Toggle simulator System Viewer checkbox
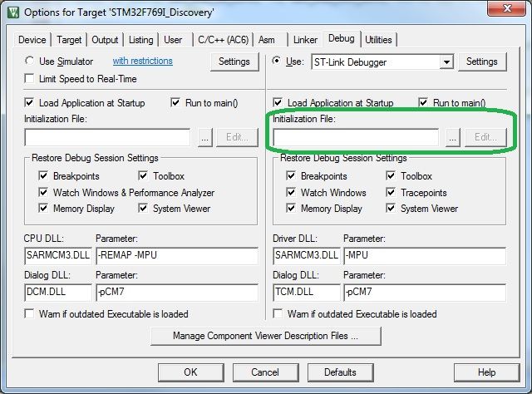The image size is (532, 394). 143,208
